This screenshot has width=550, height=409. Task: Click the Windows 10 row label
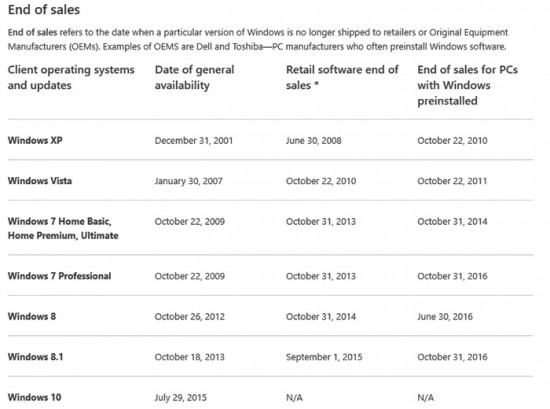point(35,397)
